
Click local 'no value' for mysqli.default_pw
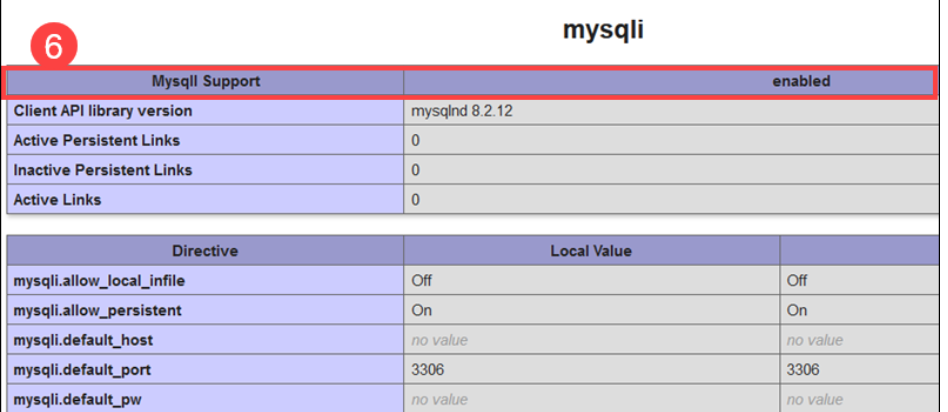click(x=440, y=400)
